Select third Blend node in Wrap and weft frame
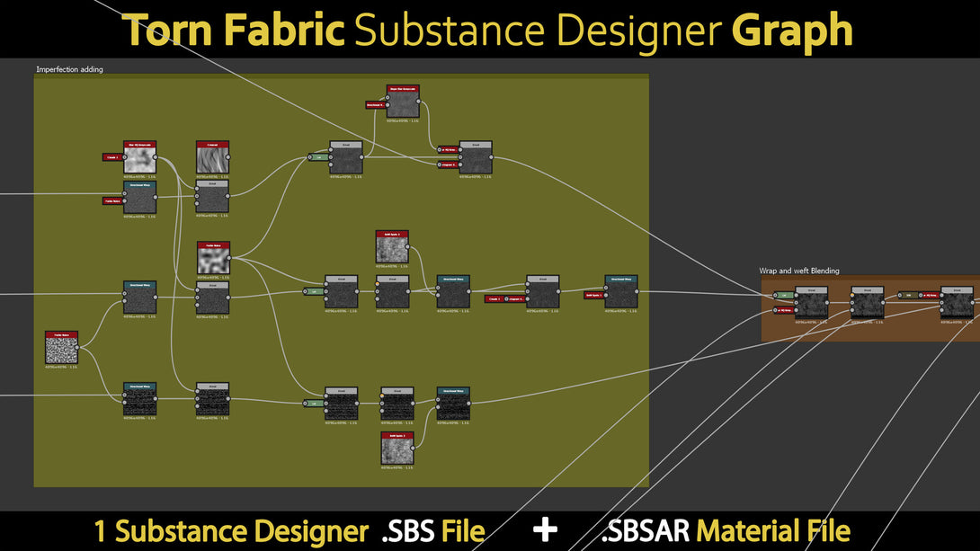 957,303
